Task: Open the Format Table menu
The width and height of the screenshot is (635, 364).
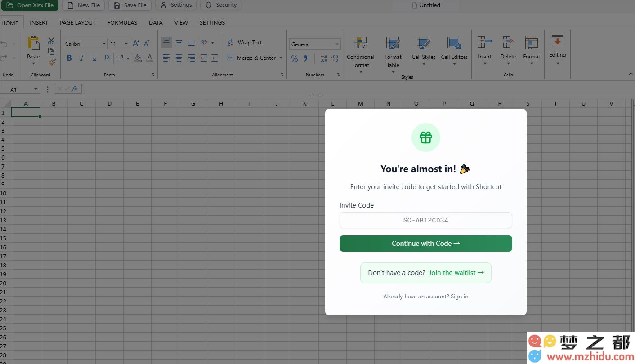Action: (393, 55)
